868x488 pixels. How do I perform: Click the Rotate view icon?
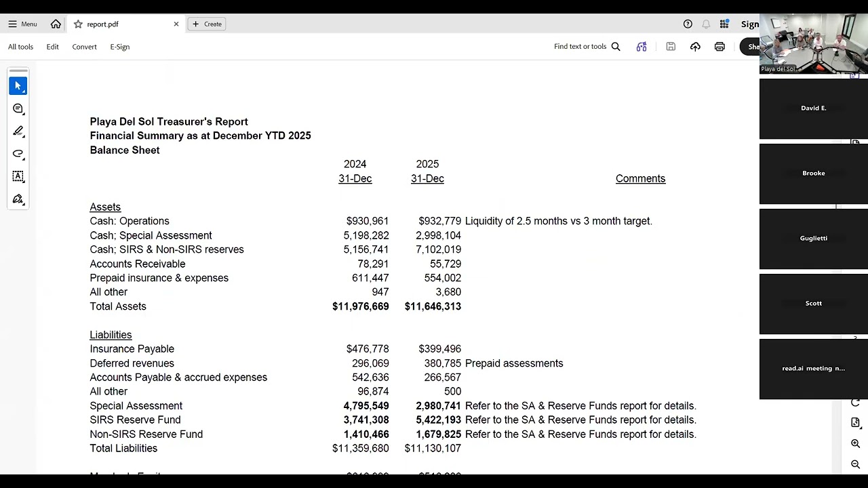tap(855, 403)
